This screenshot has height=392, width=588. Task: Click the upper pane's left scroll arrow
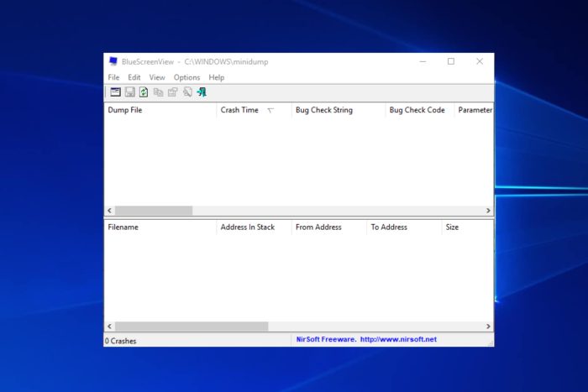tap(109, 211)
